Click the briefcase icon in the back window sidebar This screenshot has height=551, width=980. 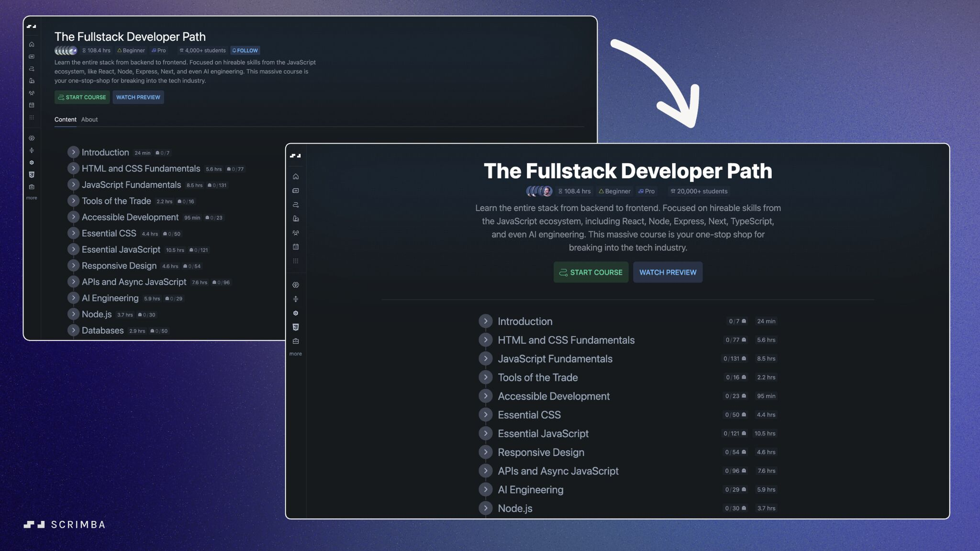[32, 187]
